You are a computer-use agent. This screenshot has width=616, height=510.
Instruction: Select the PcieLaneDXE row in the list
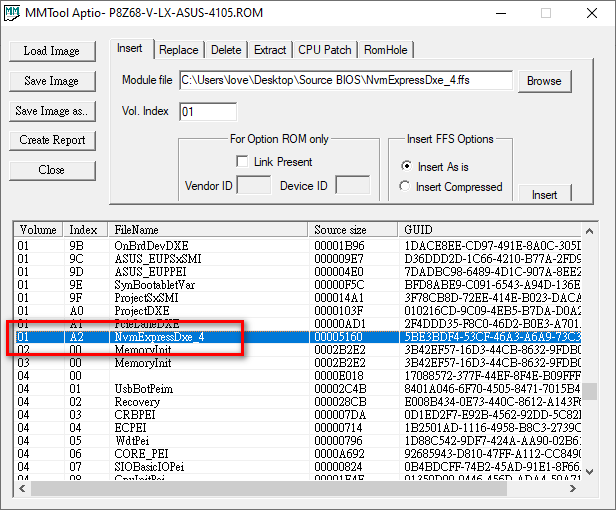(x=147, y=324)
